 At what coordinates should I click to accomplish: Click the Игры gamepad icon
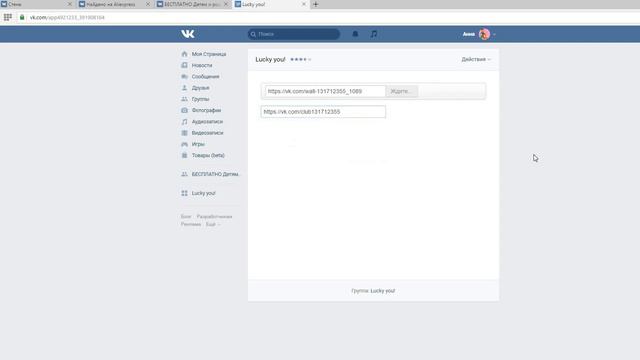184,144
